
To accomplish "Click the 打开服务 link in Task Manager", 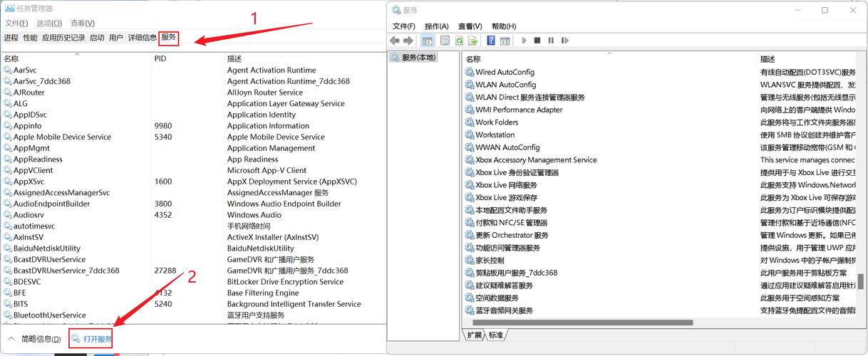I will 98,339.
